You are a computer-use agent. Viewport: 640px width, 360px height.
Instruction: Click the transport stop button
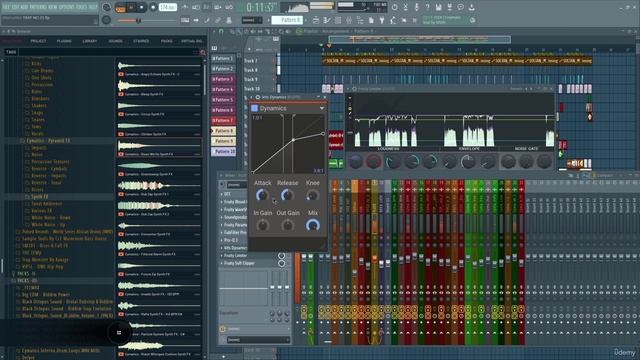coord(142,7)
